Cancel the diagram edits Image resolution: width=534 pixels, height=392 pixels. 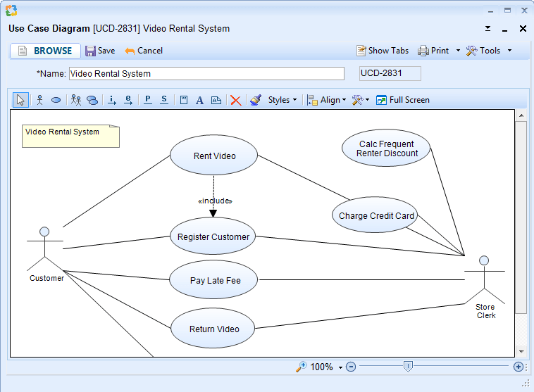(144, 51)
